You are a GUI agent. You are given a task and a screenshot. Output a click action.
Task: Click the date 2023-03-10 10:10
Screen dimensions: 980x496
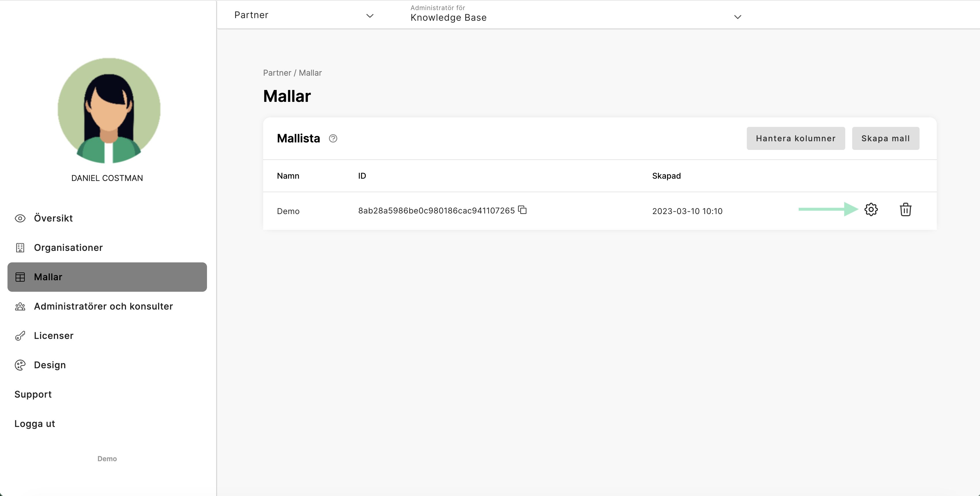click(x=687, y=211)
